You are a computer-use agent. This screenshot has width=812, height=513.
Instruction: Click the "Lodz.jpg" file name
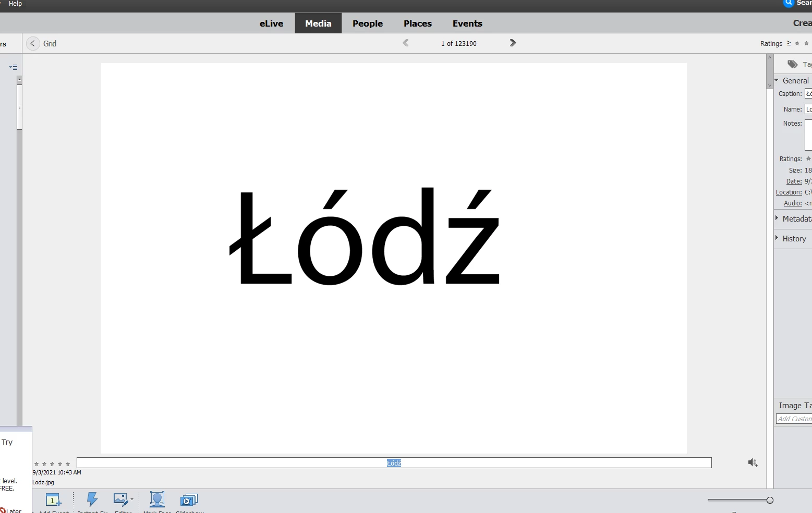[x=43, y=482]
